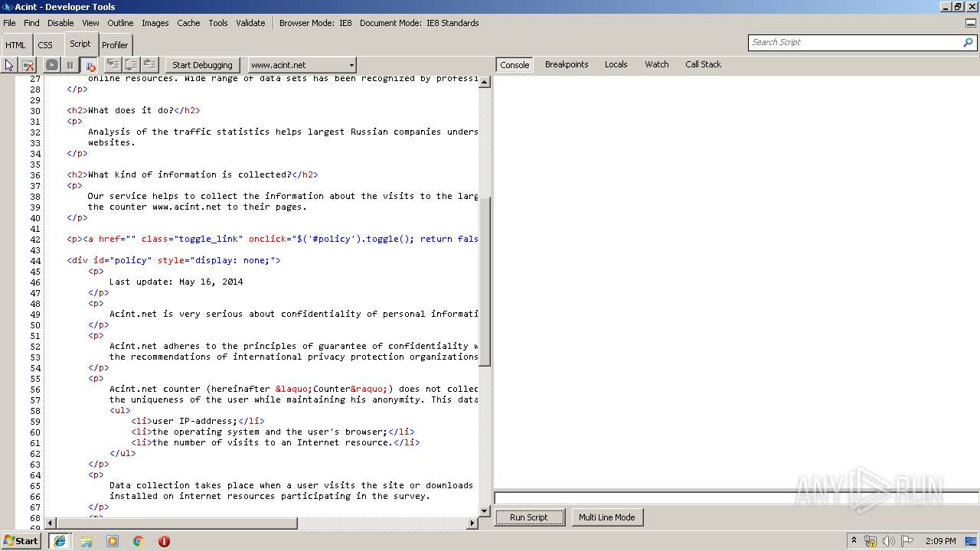The image size is (980, 551).
Task: Click the console command input line
Action: pyautogui.click(x=737, y=498)
